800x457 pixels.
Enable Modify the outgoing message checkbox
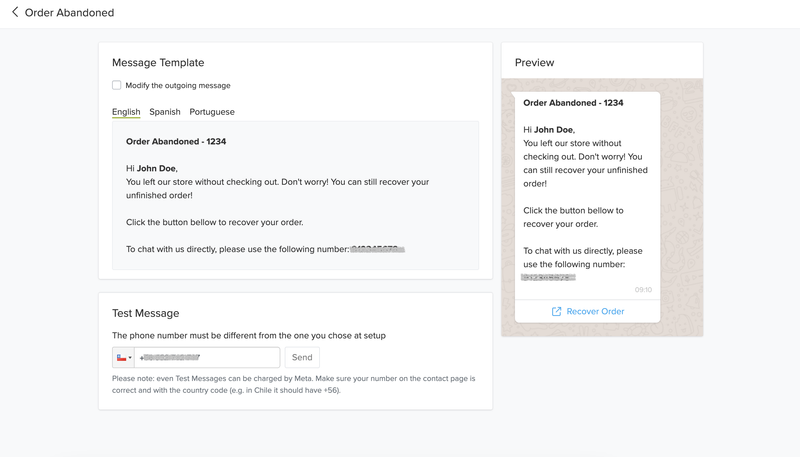click(117, 86)
